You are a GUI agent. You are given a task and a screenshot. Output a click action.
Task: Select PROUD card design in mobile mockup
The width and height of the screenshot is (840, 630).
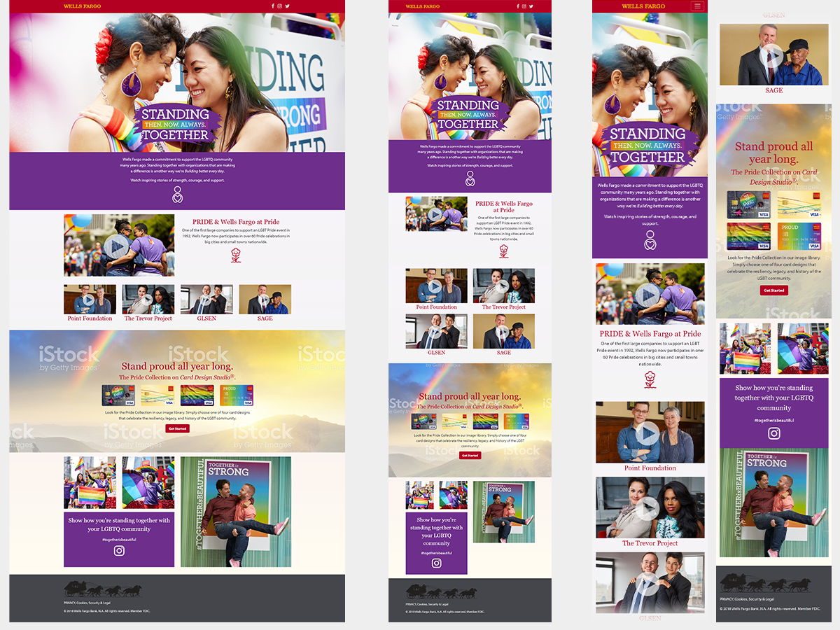coord(800,237)
